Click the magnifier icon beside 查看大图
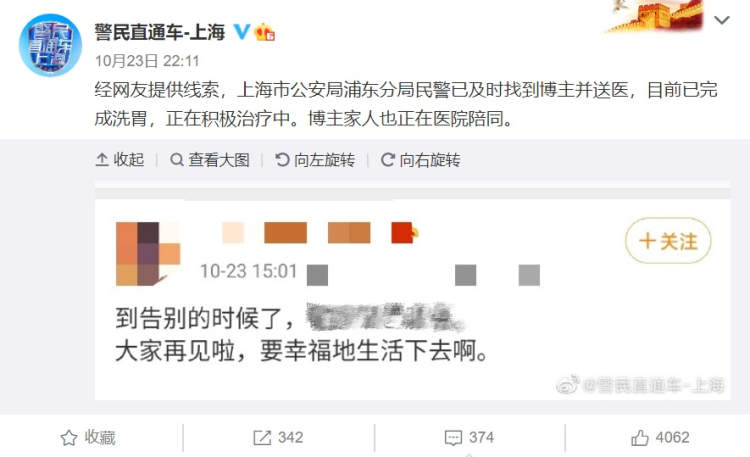The image size is (750, 457). tap(177, 160)
